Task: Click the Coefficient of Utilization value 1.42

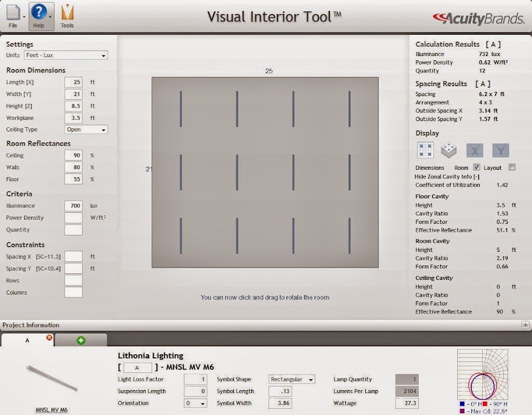Action: click(502, 185)
